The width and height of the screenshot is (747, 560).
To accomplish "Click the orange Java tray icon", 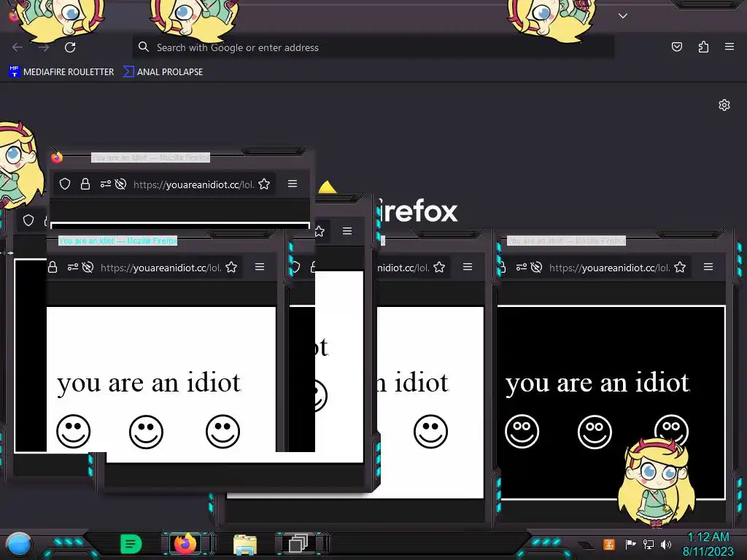I will pos(609,544).
